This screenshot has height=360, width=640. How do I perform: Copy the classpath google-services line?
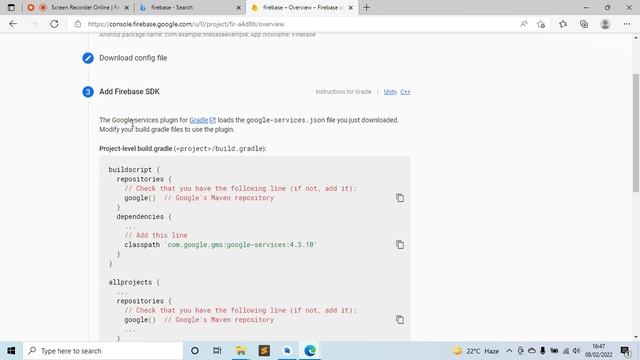click(400, 244)
